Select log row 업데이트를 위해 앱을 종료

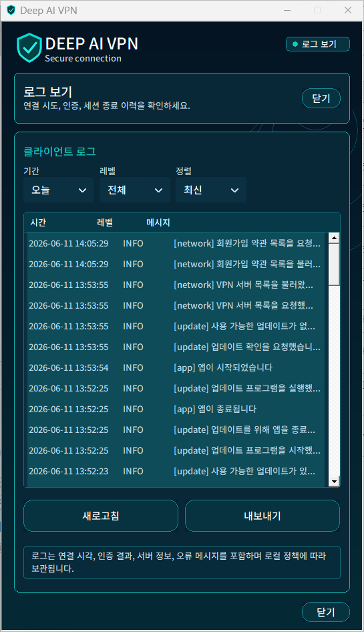pos(176,430)
